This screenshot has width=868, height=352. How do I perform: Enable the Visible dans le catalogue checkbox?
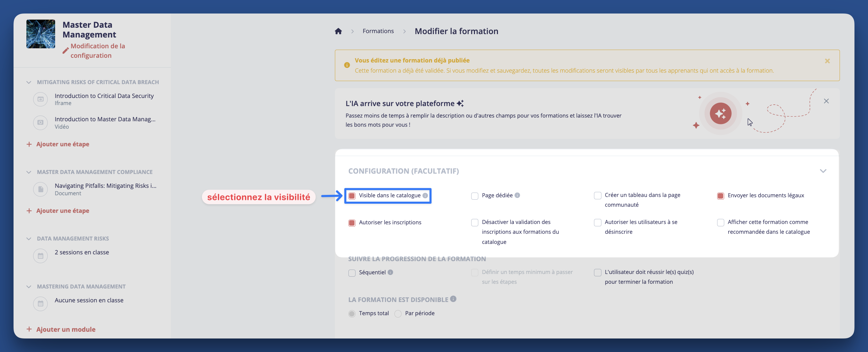pyautogui.click(x=352, y=195)
